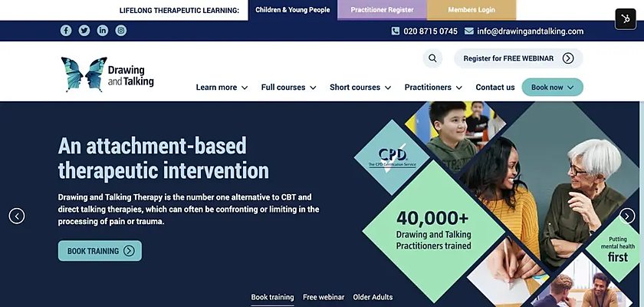Open the Facebook social icon
This screenshot has width=644, height=307.
pos(66,31)
